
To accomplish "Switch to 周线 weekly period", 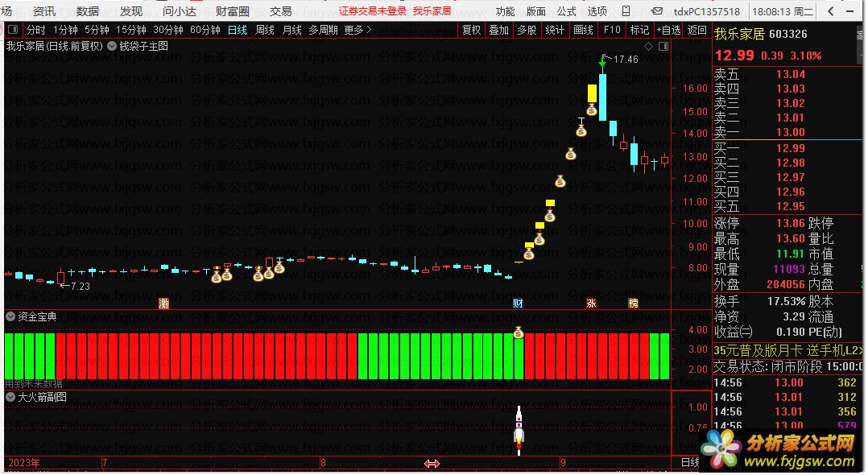I will (x=265, y=30).
